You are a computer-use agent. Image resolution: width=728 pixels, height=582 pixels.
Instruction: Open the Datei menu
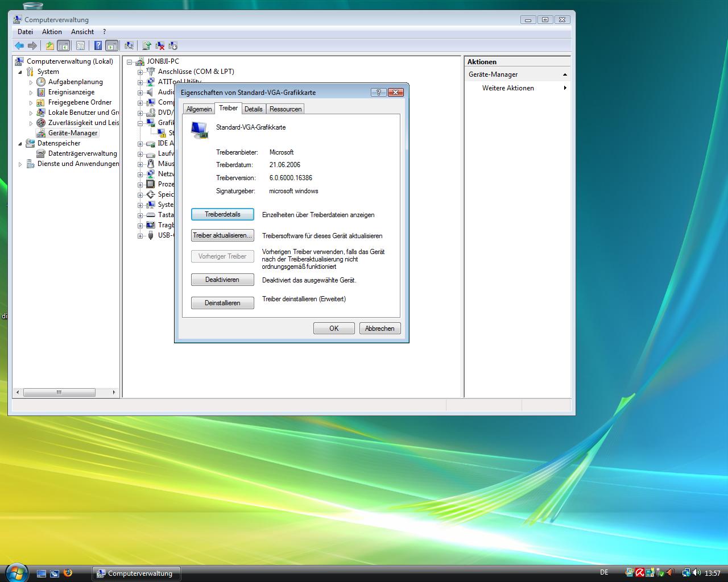pyautogui.click(x=25, y=32)
